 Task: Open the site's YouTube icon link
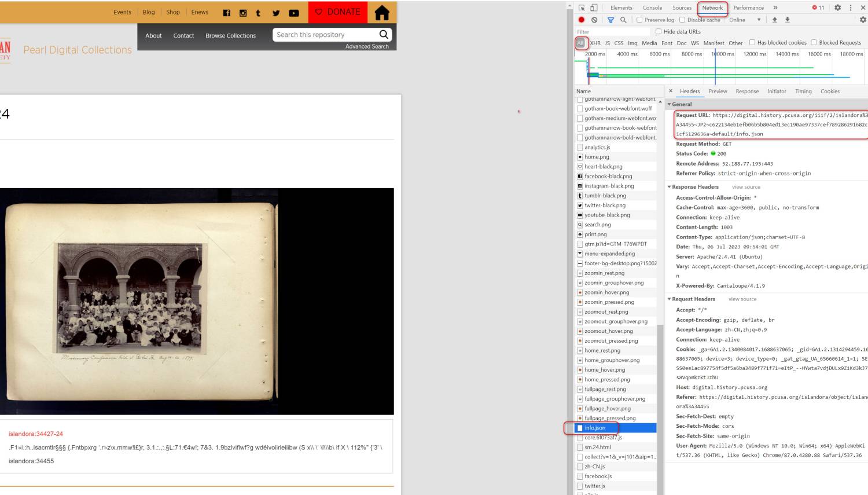tap(294, 13)
